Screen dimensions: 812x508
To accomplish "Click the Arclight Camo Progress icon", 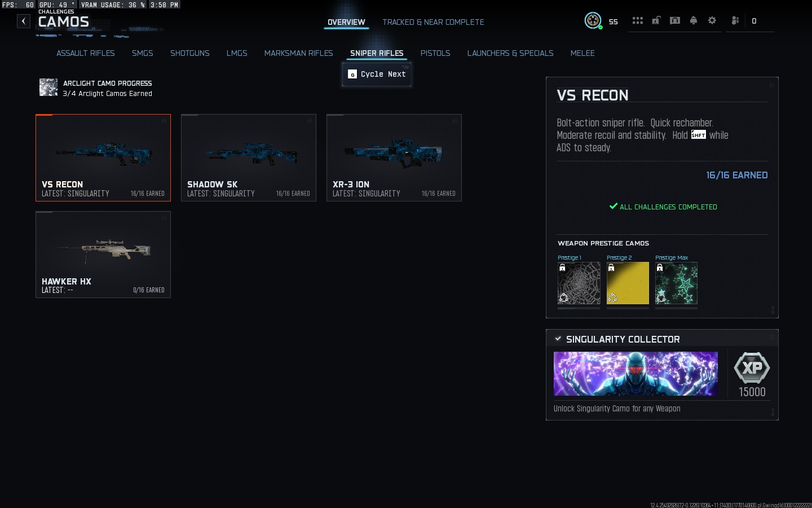I will click(x=48, y=87).
